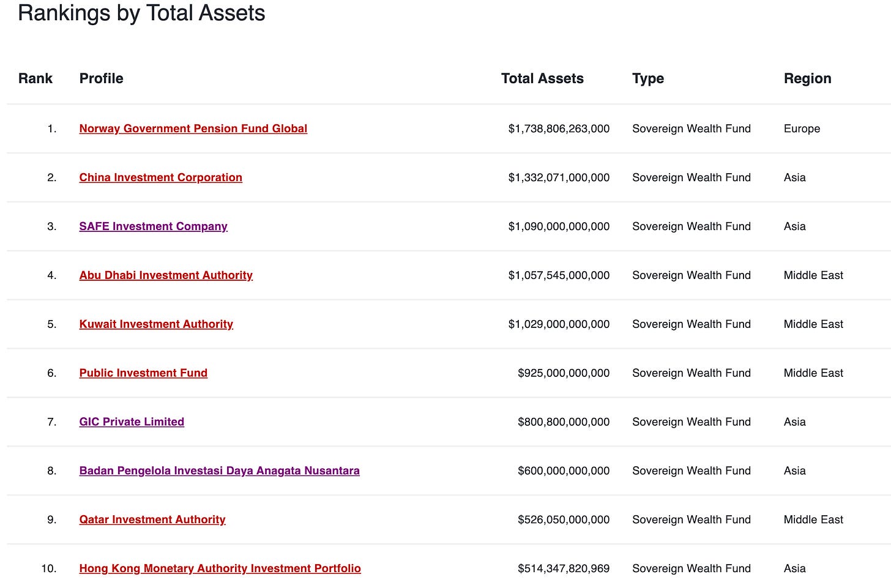
Task: Click Middle East in Abu Dhabi row
Action: click(x=813, y=275)
